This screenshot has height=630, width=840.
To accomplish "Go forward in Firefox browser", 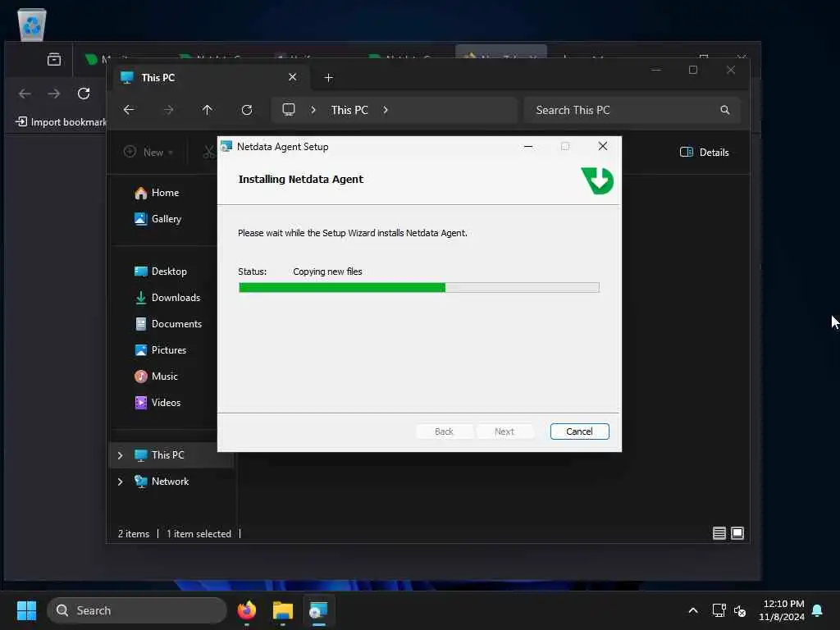I will (54, 94).
